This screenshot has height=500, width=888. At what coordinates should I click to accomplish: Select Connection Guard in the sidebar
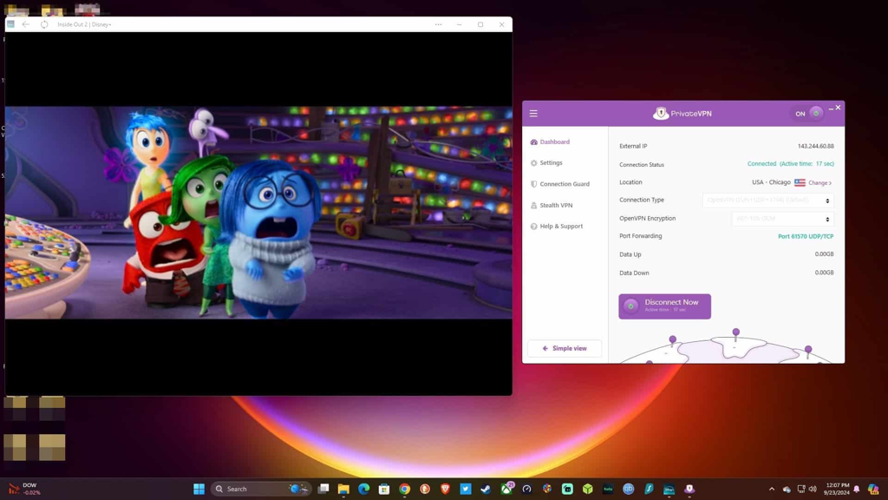click(x=564, y=184)
